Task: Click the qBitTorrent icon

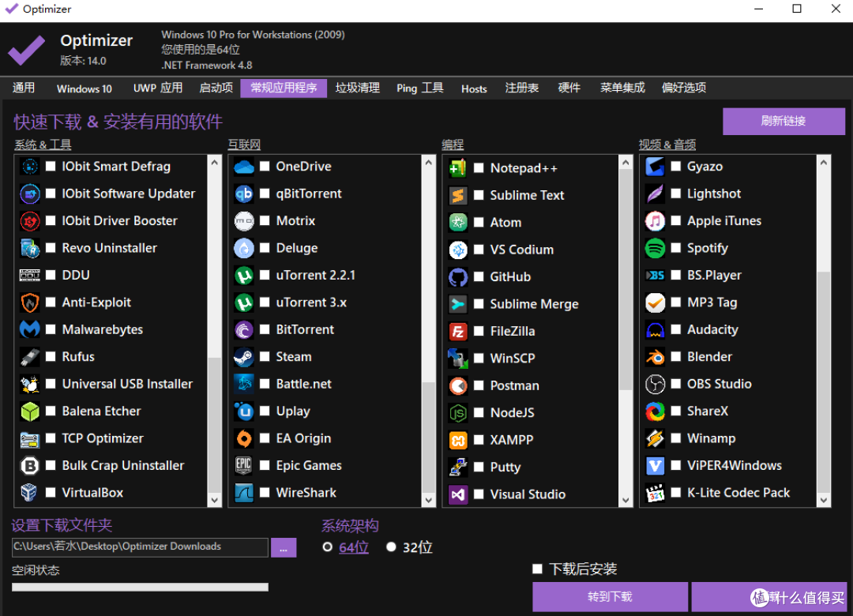Action: coord(244,193)
